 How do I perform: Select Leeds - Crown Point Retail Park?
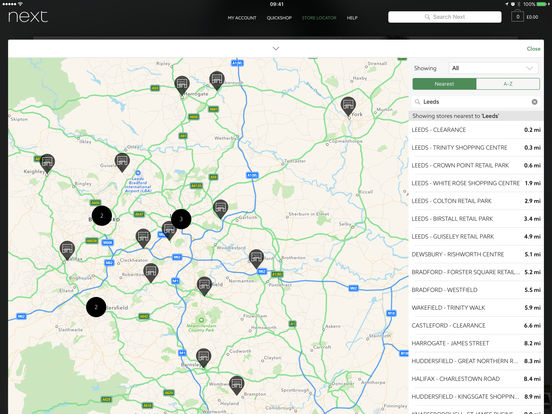[476, 165]
